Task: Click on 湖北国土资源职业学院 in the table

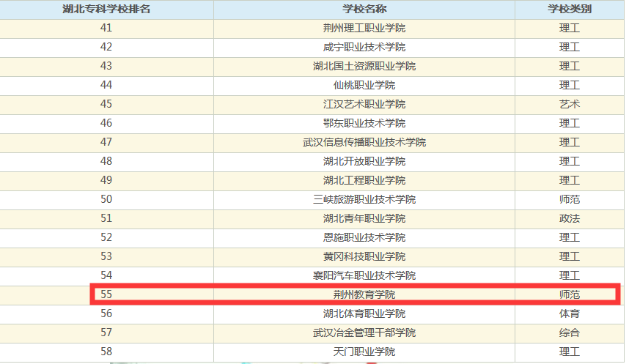Action: click(x=364, y=67)
